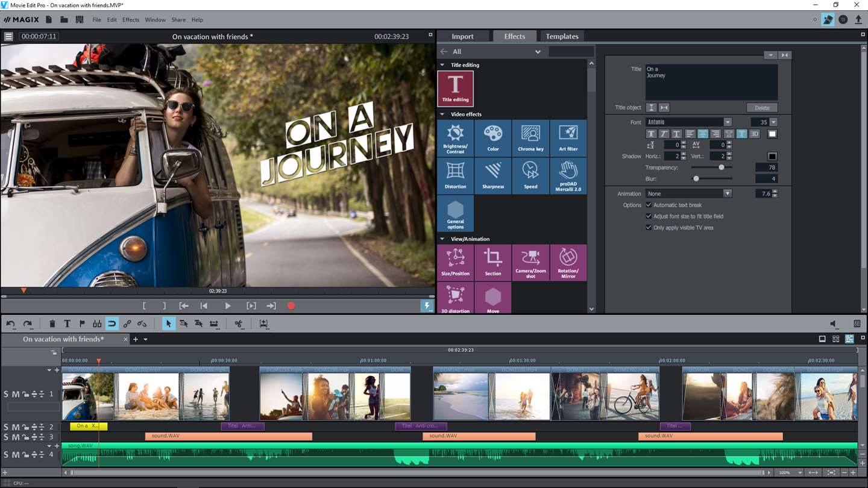Image resolution: width=868 pixels, height=488 pixels.
Task: Open the Edit menu
Action: (x=112, y=20)
